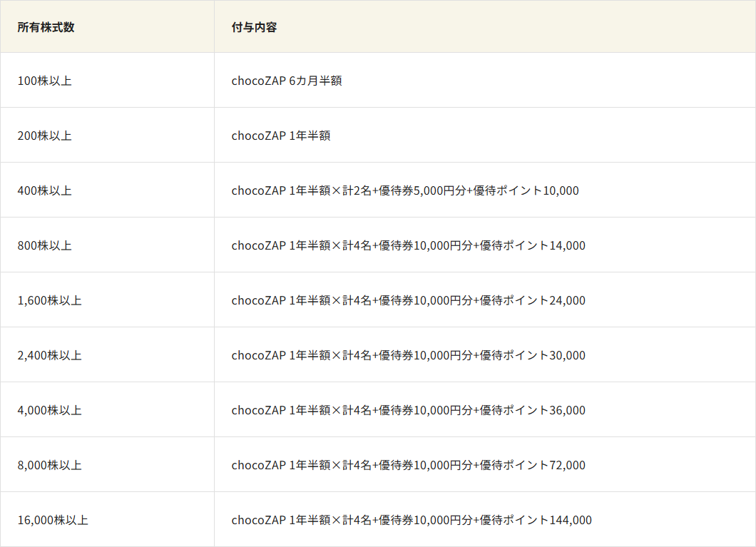The height and width of the screenshot is (547, 756).
Task: Select the 400株以上 cell
Action: pyautogui.click(x=44, y=190)
